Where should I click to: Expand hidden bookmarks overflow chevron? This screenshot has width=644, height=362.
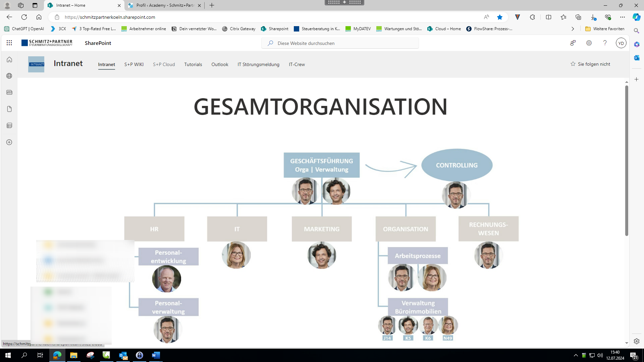[573, 29]
